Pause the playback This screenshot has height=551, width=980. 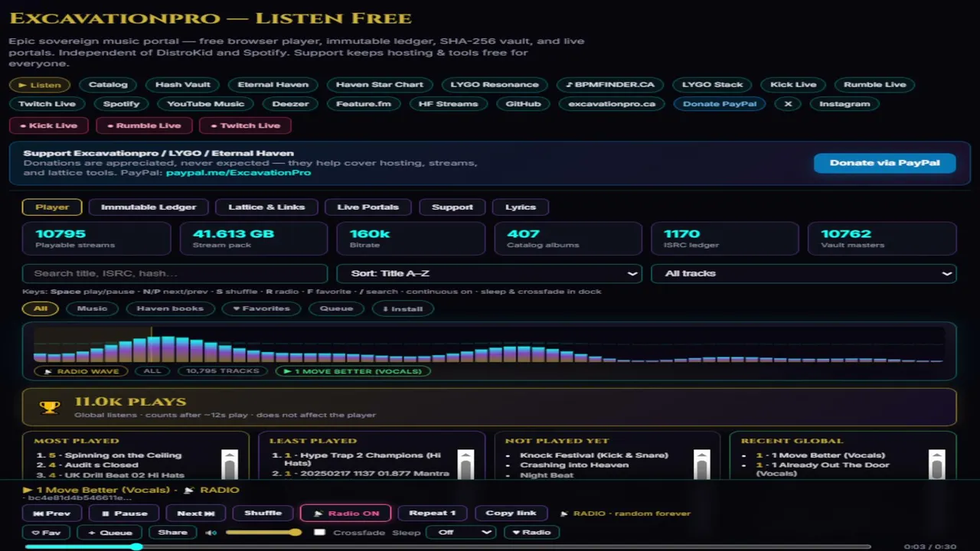(x=124, y=514)
